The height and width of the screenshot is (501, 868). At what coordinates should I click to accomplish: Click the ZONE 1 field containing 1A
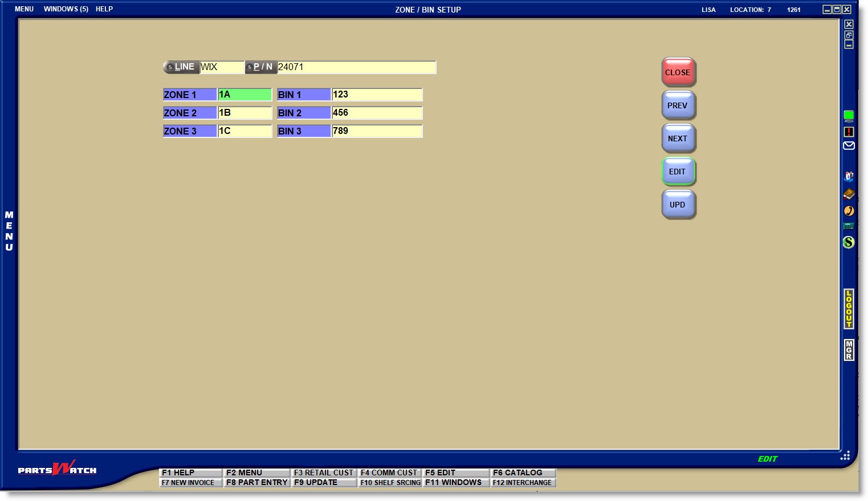coord(244,95)
